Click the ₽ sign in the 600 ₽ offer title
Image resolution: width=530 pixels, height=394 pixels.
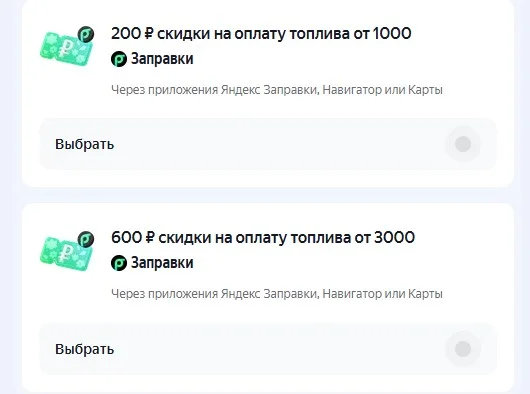(150, 238)
